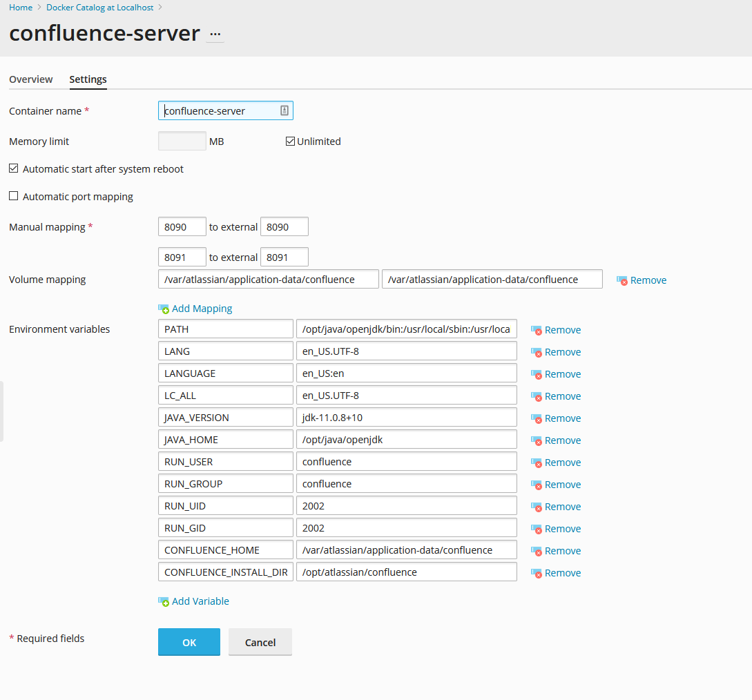Click the remove icon beside LC_ALL variable
The image size is (752, 700).
point(536,396)
